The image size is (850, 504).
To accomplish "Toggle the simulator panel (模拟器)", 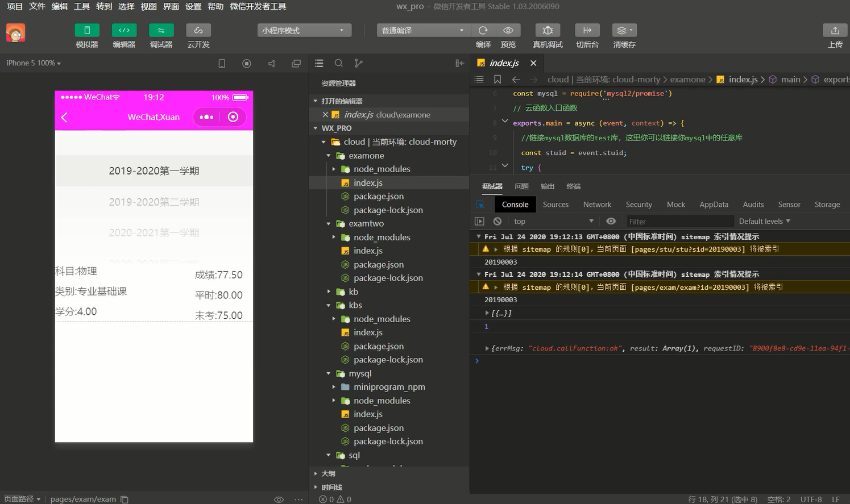I will [87, 30].
